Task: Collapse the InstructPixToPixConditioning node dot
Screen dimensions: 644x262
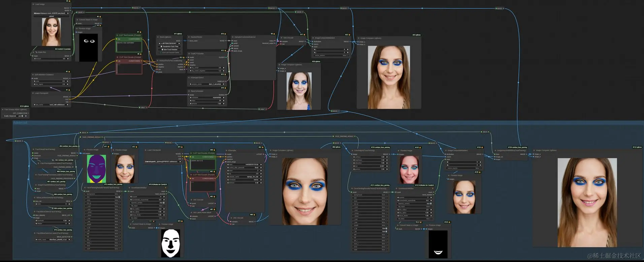Action: pos(158,61)
